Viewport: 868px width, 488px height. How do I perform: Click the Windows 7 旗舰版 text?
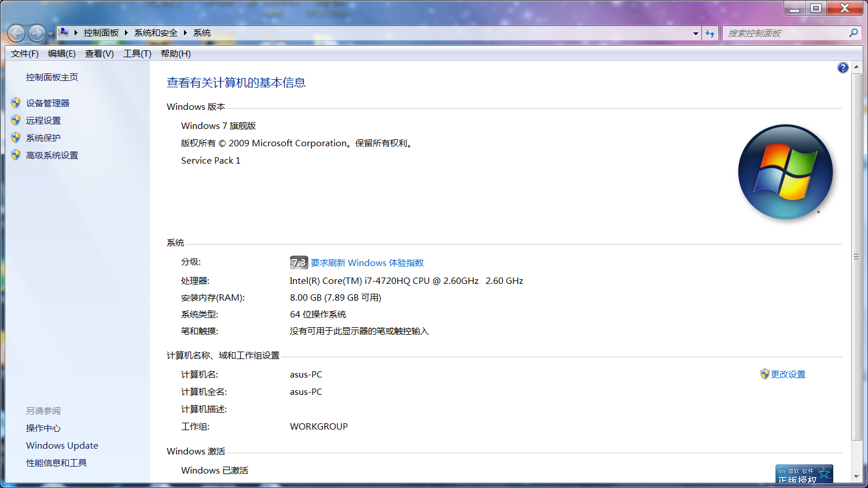click(x=218, y=126)
